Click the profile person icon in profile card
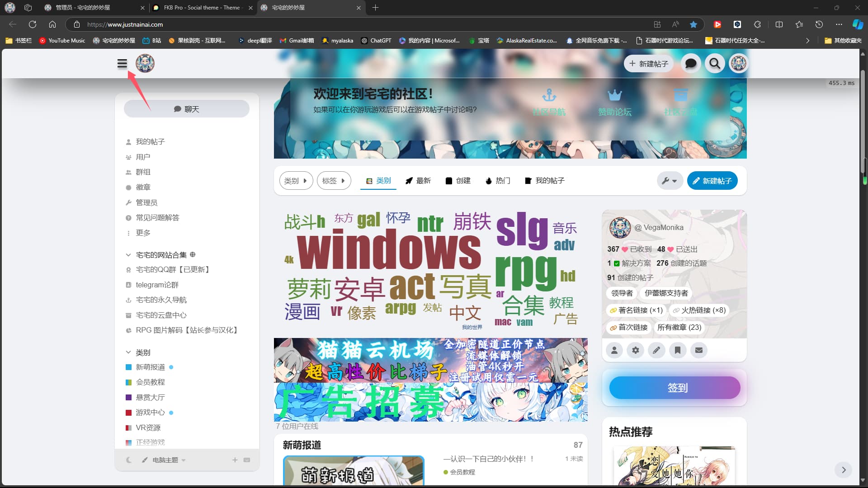Viewport: 868px width, 488px height. click(614, 350)
